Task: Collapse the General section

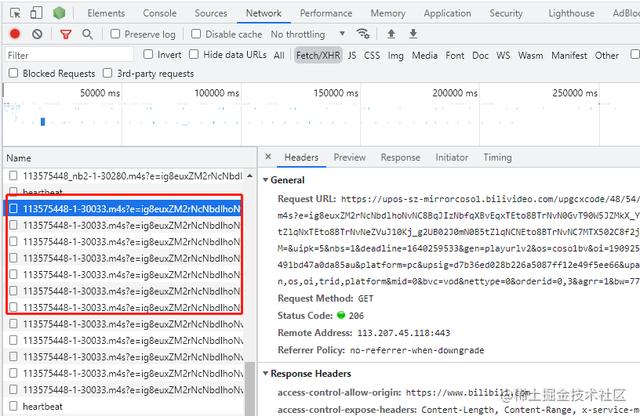Action: [x=266, y=180]
